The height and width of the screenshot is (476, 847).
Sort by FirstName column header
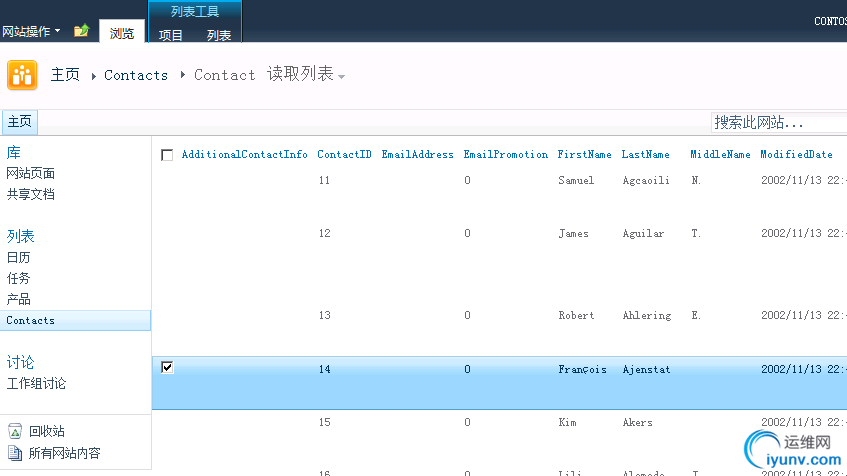[x=584, y=155]
